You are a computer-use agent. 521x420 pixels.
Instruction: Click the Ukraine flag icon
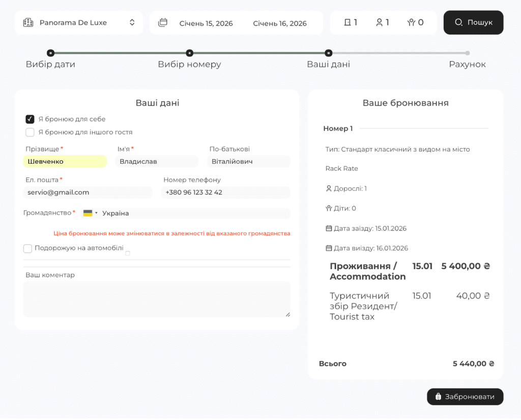click(x=88, y=213)
